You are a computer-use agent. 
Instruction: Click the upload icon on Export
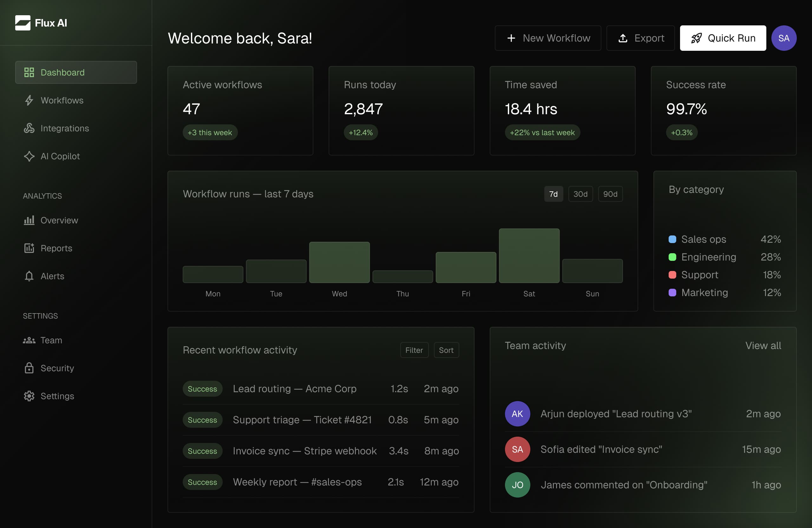(x=623, y=38)
